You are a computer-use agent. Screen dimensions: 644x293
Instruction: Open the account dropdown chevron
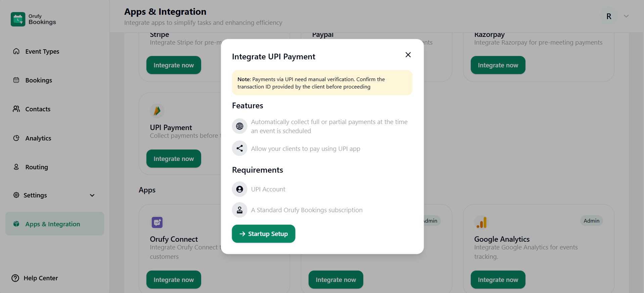626,16
